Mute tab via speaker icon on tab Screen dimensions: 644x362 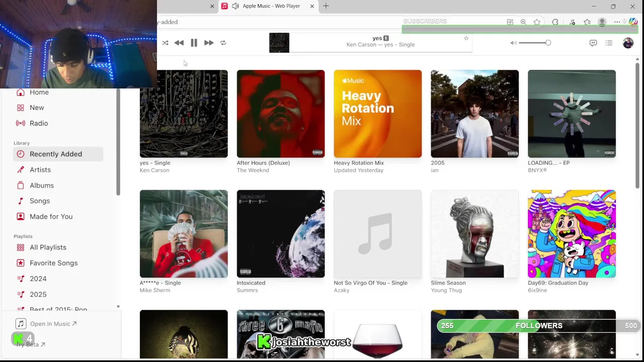pos(235,6)
